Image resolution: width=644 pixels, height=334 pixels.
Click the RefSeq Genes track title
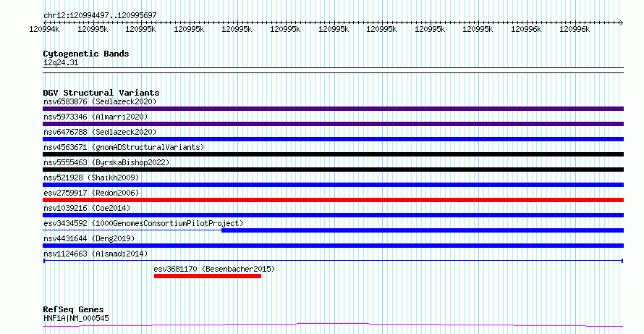(74, 309)
